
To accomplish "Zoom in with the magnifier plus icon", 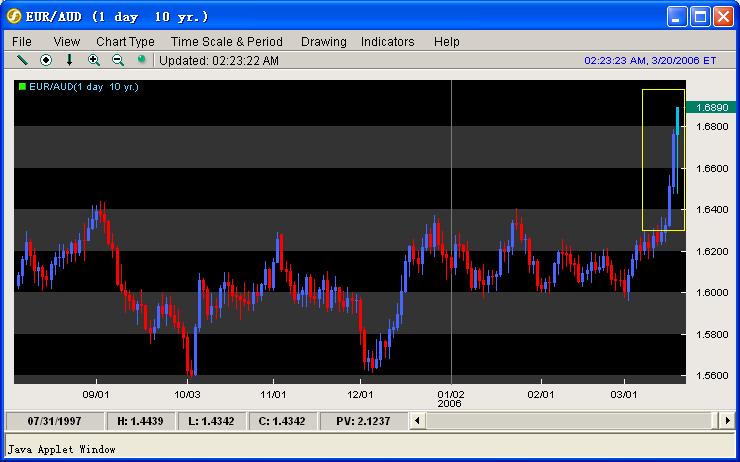I will coord(94,60).
